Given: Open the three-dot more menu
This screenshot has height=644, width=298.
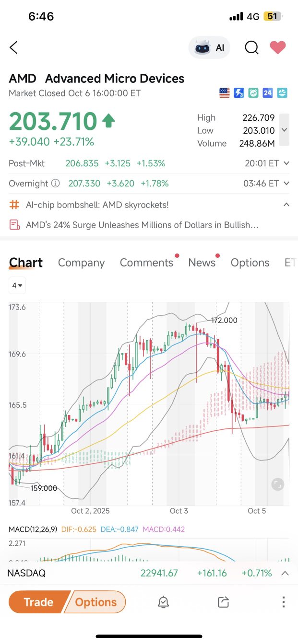Looking at the screenshot, I should pos(284,602).
